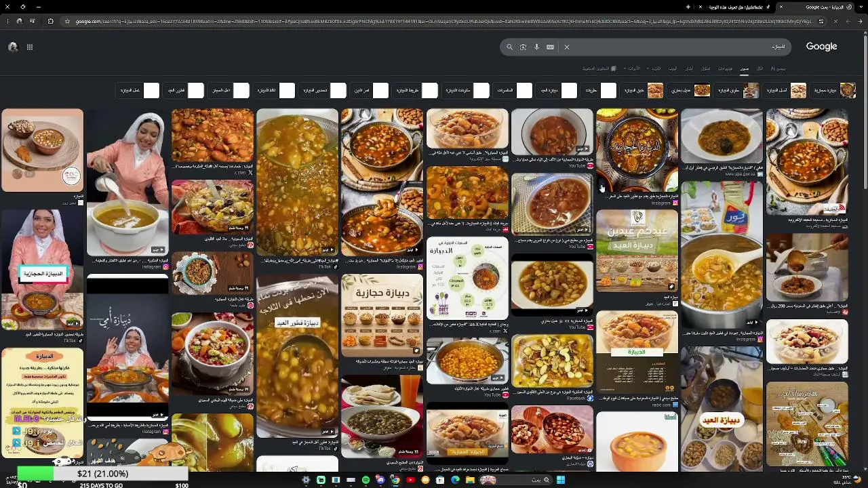
Task: Open the تسوق (Shopping) tab
Action: point(706,68)
